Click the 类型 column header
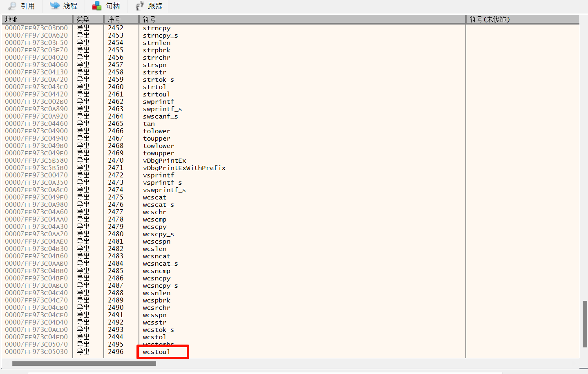The height and width of the screenshot is (374, 588). [88, 19]
